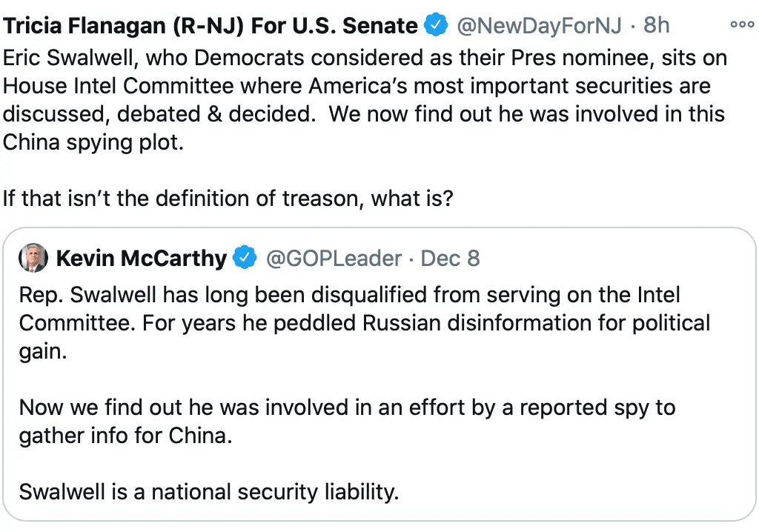Visit the @NewDayForNJ handle

[x=540, y=26]
